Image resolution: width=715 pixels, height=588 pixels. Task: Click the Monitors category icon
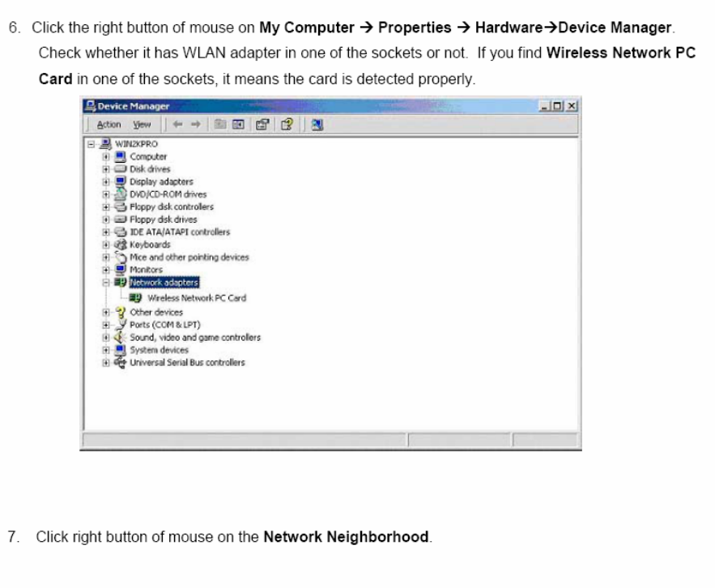coord(121,270)
